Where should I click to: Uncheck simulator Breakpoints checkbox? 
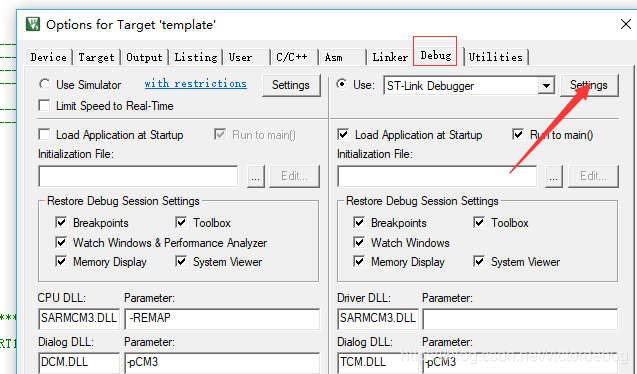coord(61,223)
